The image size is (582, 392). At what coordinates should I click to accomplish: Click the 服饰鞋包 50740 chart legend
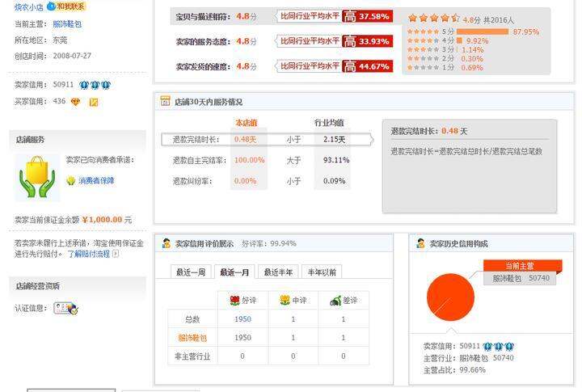pyautogui.click(x=520, y=278)
